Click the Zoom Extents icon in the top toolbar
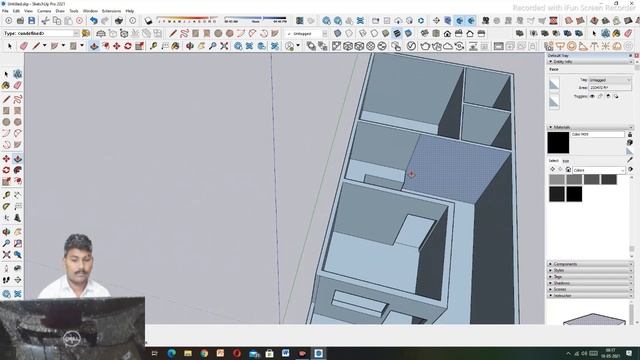 224,46
